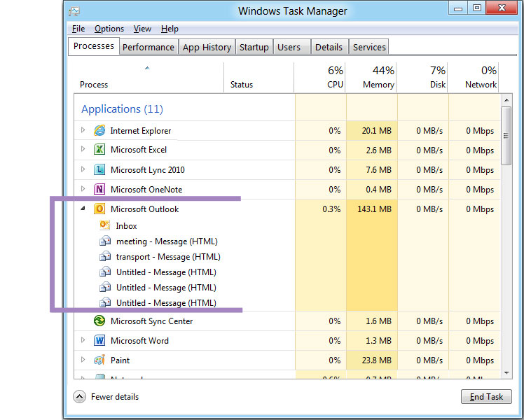Viewport: 524px width, 420px height.
Task: Click the Internet Explorer icon
Action: pos(99,131)
